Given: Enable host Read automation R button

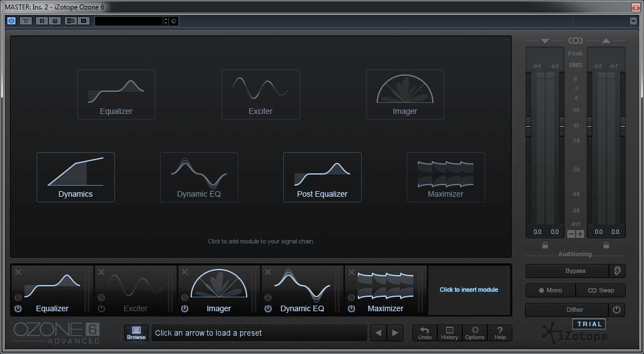Looking at the screenshot, I should pyautogui.click(x=42, y=21).
